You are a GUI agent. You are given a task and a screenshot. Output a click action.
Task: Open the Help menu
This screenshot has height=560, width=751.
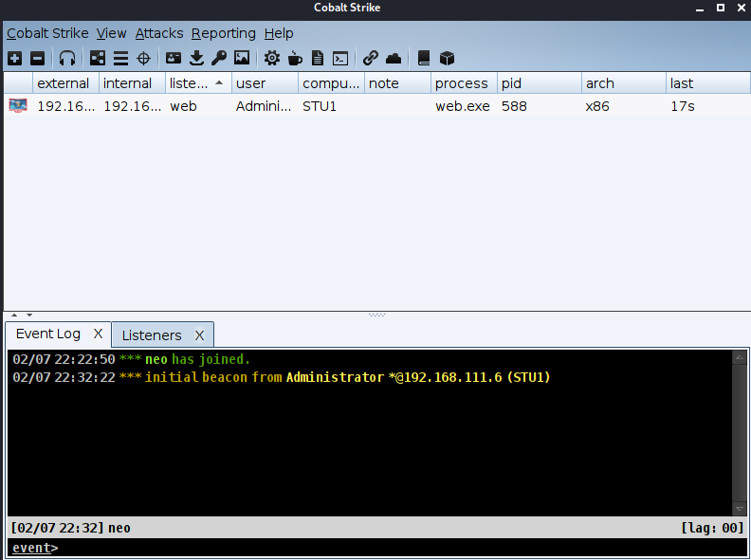[279, 33]
